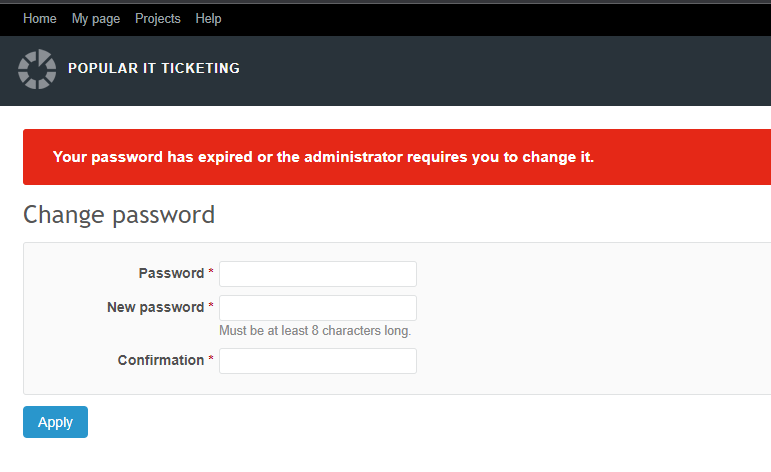Open the Projects menu item
The image size is (771, 472).
pyautogui.click(x=158, y=19)
